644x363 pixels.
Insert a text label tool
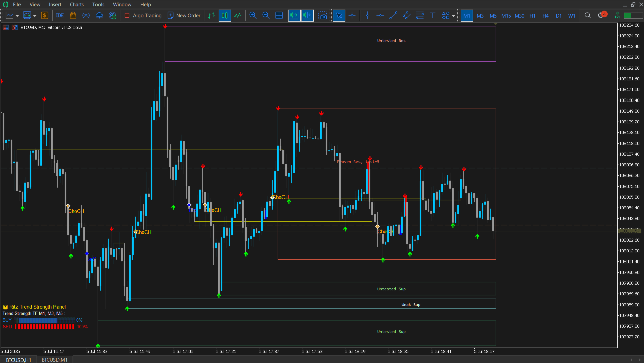[x=433, y=16]
